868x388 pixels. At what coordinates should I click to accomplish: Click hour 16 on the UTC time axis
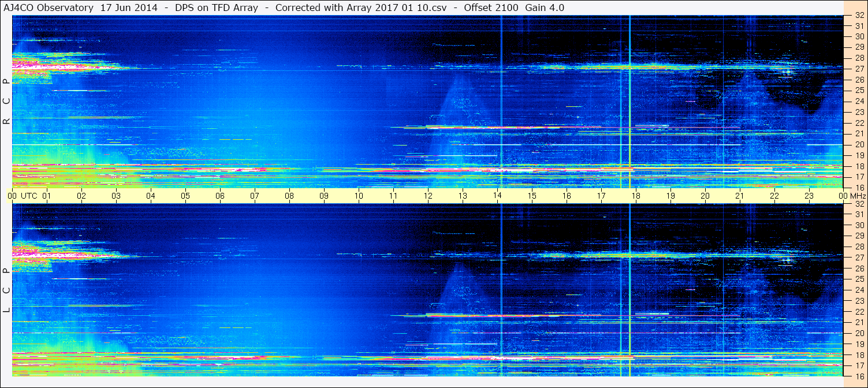[567, 196]
